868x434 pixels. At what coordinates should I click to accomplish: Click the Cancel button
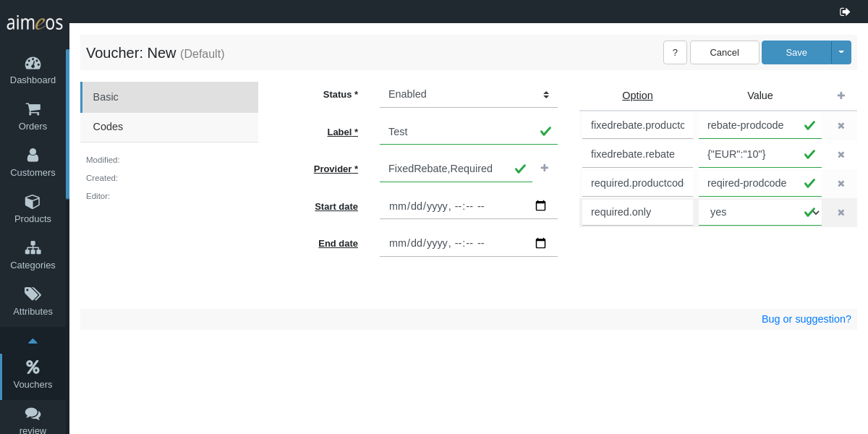[x=725, y=52]
